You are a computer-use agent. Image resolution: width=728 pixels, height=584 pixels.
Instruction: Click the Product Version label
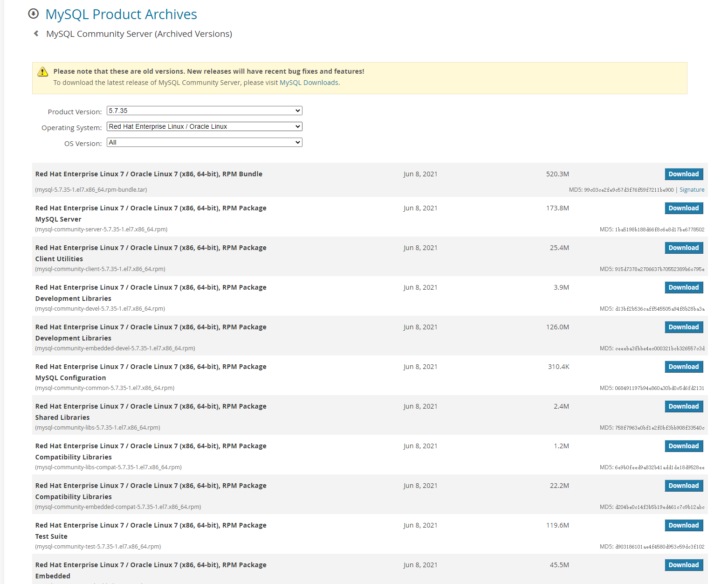click(75, 112)
